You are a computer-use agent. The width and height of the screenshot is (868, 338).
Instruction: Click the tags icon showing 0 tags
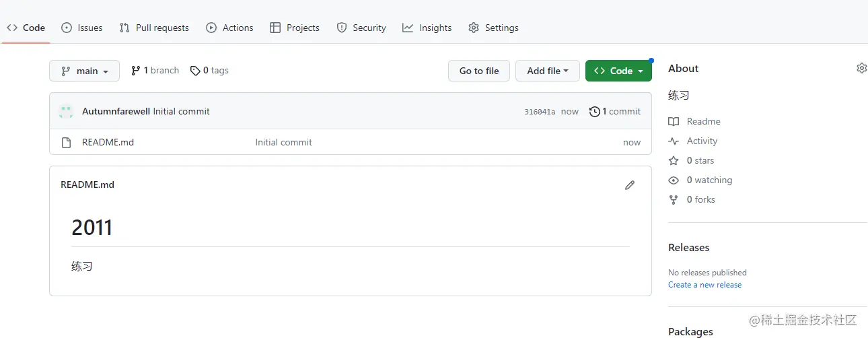coord(195,71)
